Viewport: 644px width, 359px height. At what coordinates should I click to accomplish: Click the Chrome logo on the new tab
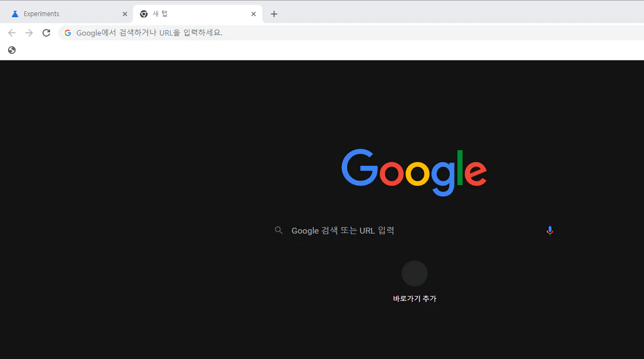click(143, 13)
